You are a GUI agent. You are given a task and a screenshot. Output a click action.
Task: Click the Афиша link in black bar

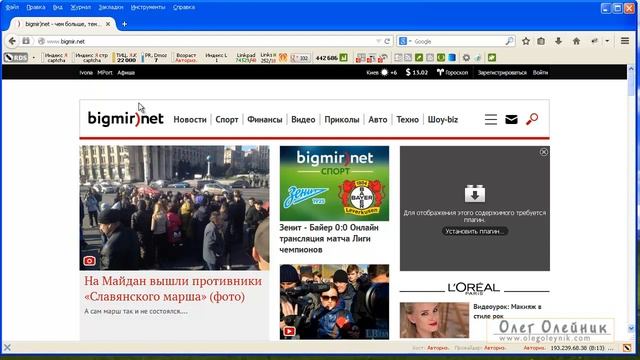[126, 73]
